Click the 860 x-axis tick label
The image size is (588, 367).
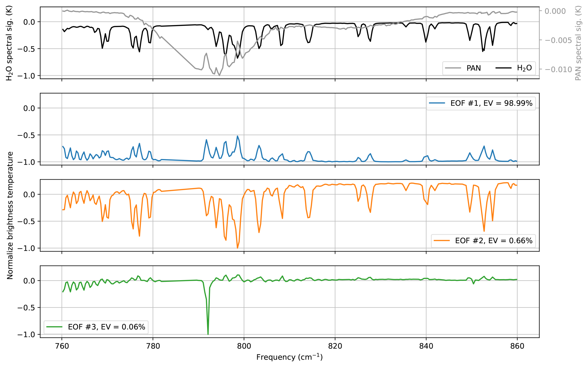coord(517,346)
